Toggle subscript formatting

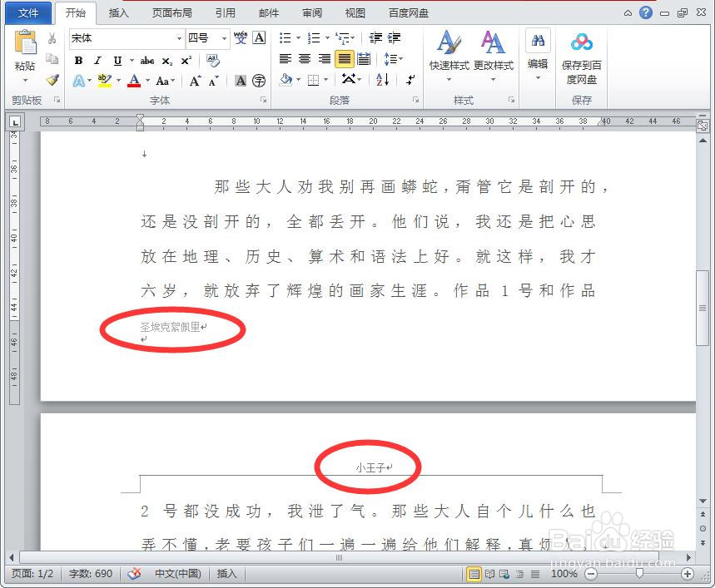click(167, 61)
